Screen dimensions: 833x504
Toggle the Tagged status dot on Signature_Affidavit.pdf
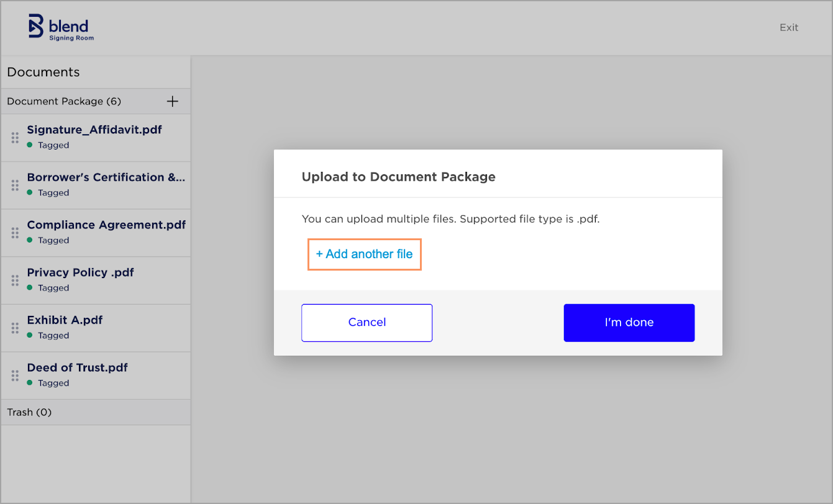point(30,145)
